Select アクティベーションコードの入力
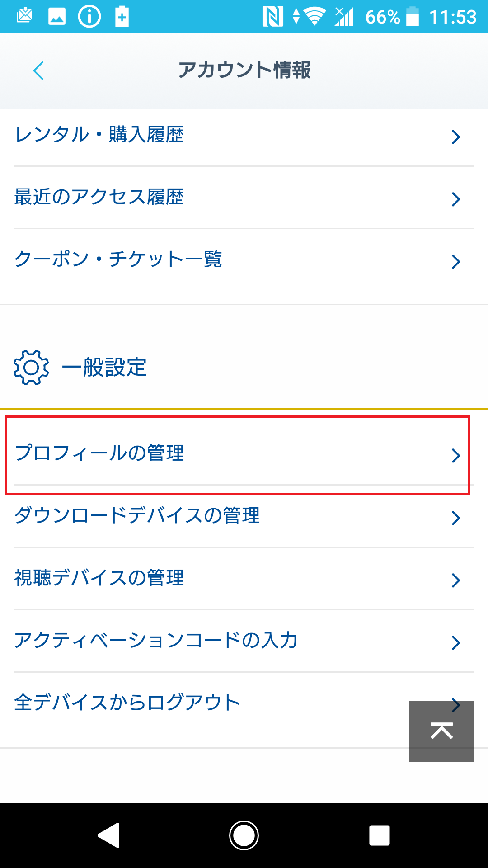 [x=244, y=641]
